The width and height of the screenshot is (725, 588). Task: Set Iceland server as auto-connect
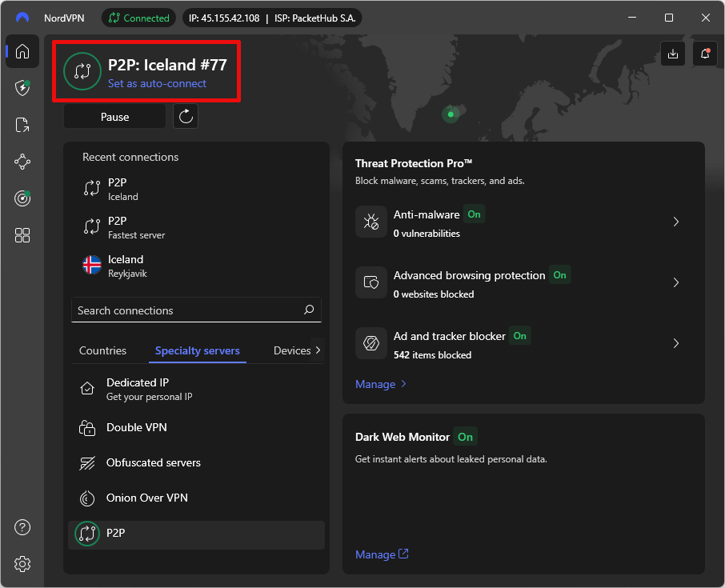157,84
